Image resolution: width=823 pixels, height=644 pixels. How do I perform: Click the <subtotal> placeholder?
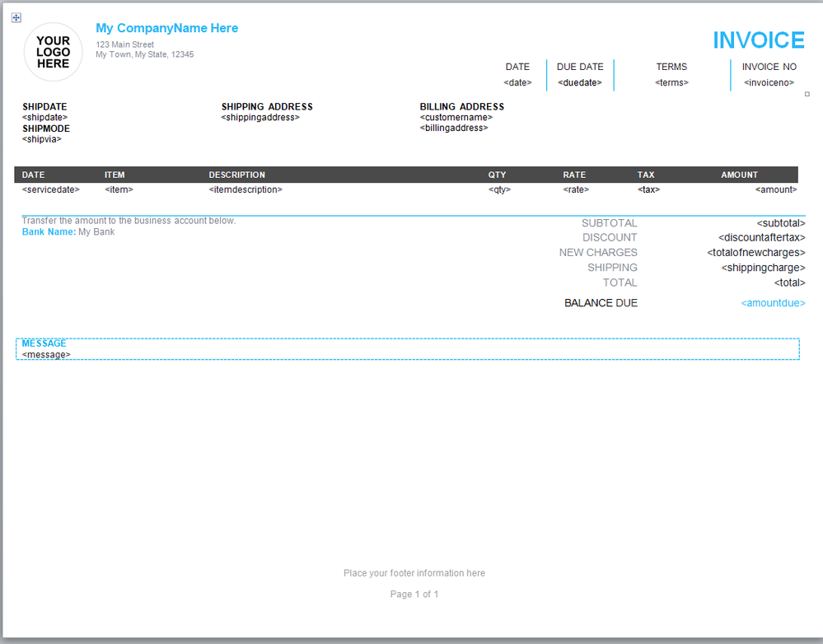[x=780, y=223]
